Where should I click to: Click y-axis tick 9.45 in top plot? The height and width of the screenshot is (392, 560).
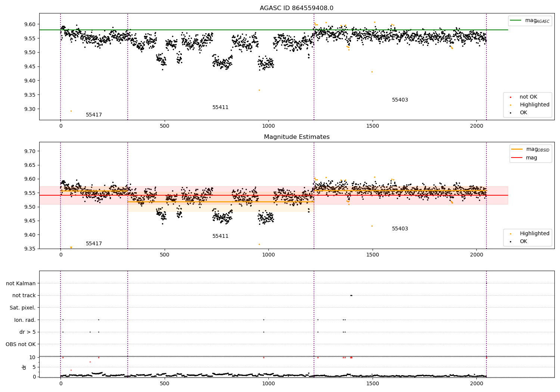click(31, 67)
